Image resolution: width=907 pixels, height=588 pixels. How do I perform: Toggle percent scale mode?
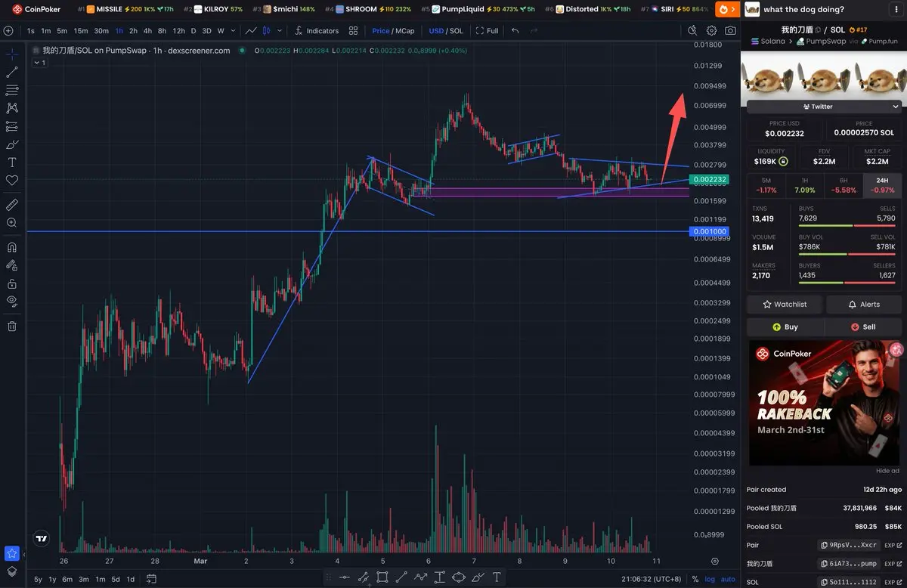[x=696, y=579]
